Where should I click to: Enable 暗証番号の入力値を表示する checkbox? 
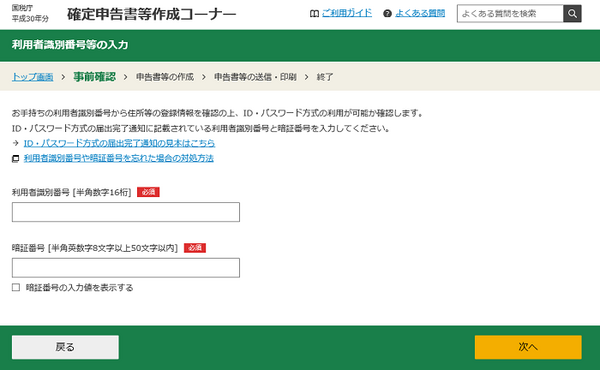pyautogui.click(x=16, y=287)
